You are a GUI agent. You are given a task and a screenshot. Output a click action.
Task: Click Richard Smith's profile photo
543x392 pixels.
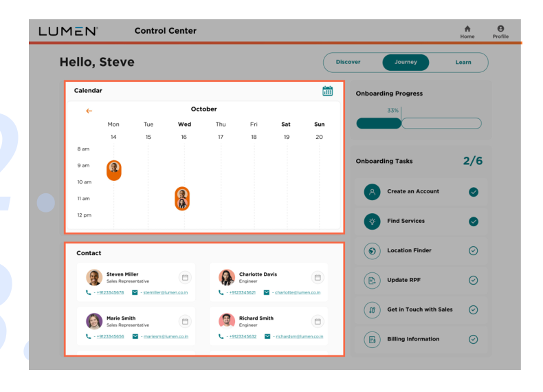[x=227, y=321]
